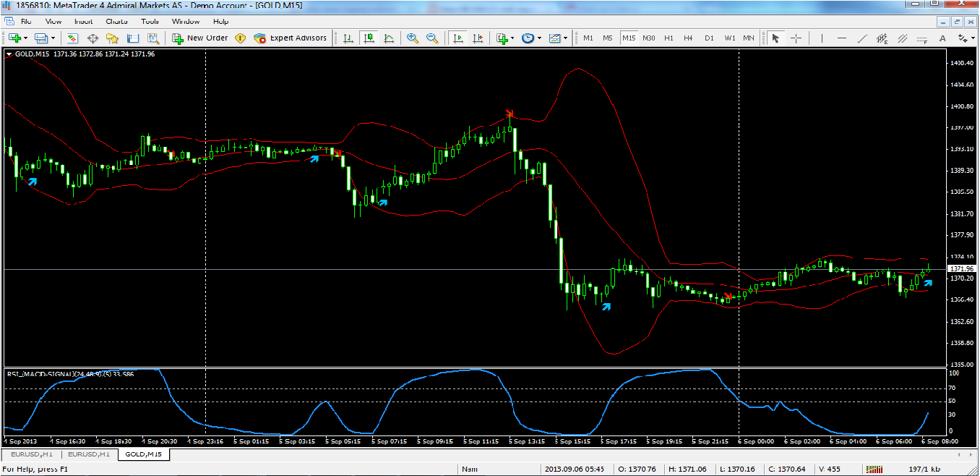Image resolution: width=980 pixels, height=476 pixels.
Task: Toggle Chart Shift button
Action: click(x=478, y=38)
